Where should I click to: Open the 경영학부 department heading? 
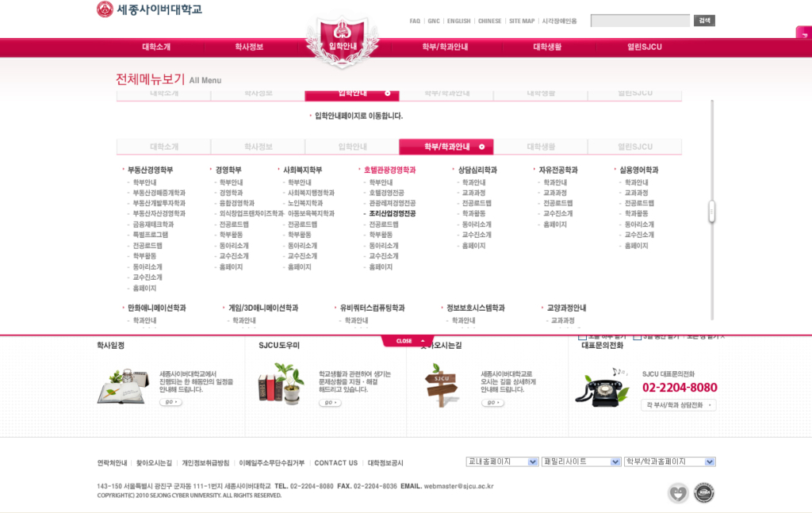[x=228, y=170]
